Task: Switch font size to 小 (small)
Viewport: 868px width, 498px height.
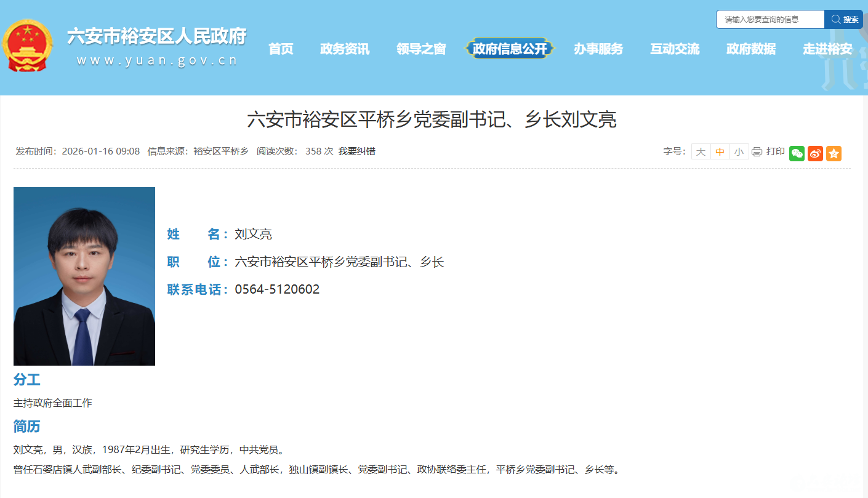Action: 738,151
